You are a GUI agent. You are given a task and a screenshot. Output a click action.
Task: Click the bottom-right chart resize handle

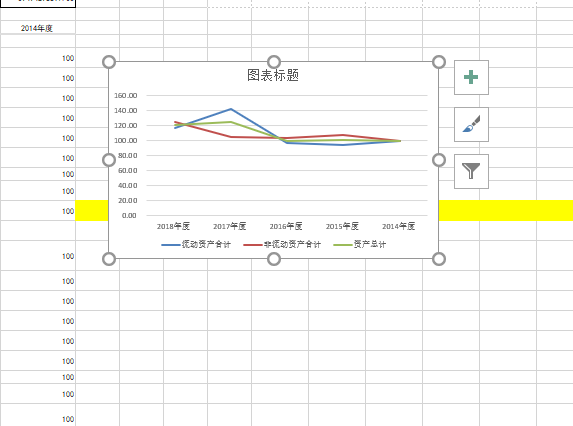(x=439, y=259)
